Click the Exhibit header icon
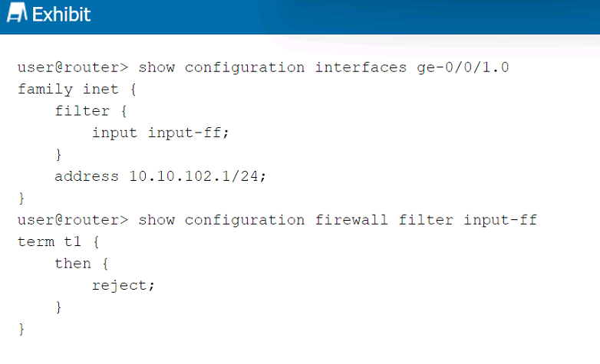600x364 pixels. pyautogui.click(x=17, y=12)
